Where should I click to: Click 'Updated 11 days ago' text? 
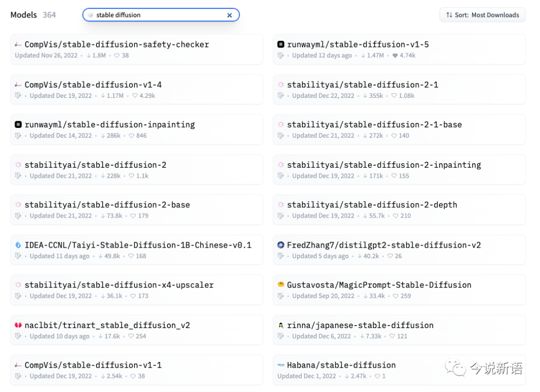point(59,256)
